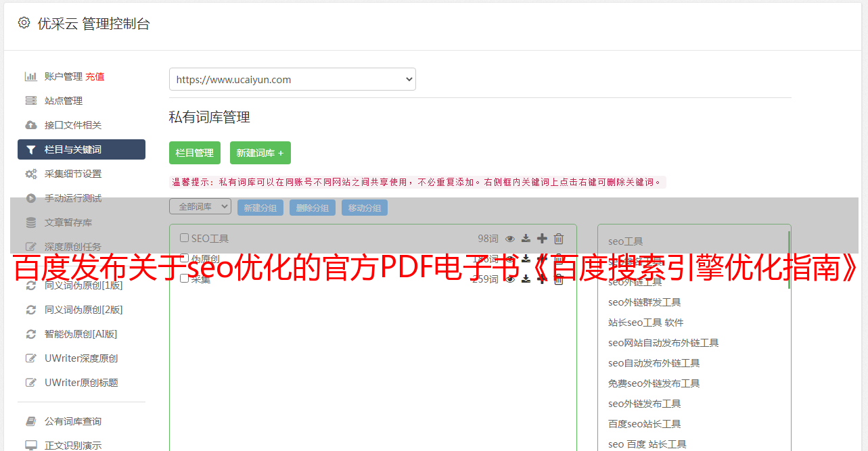868x451 pixels.
Task: Click the refresh icon of 同义词伪原创[2版]
Action: pyautogui.click(x=30, y=310)
